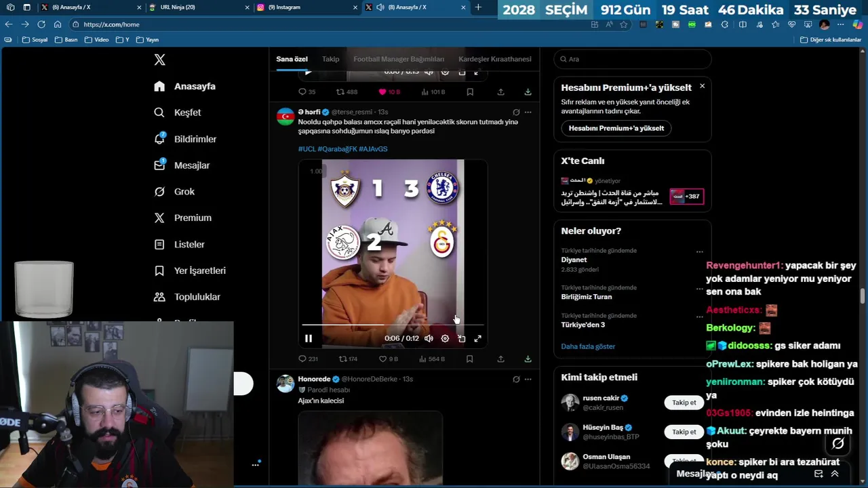Open the floating Grok button

click(x=838, y=444)
